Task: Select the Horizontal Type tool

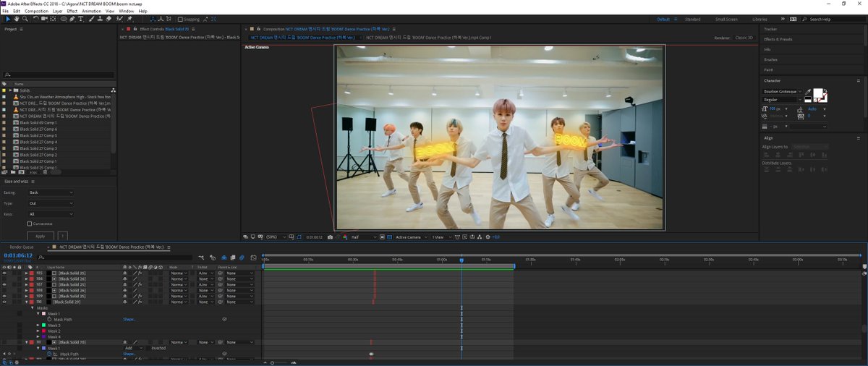Action: [x=80, y=19]
